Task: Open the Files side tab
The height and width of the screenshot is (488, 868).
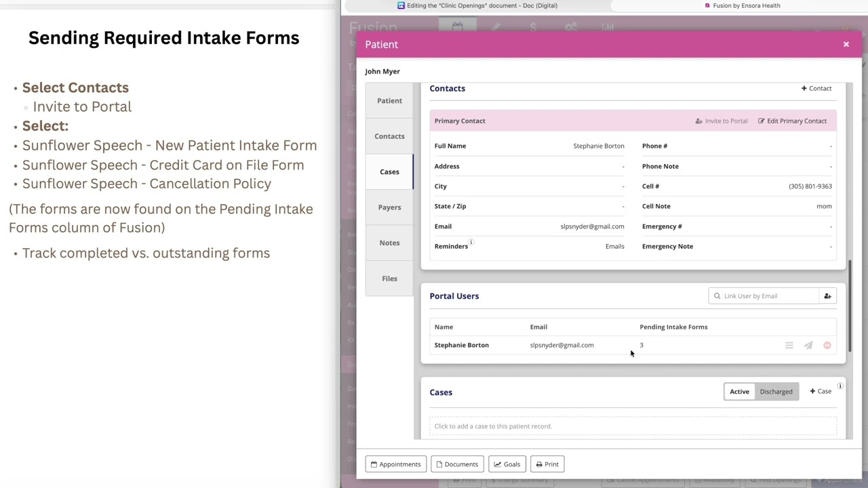Action: (x=389, y=279)
